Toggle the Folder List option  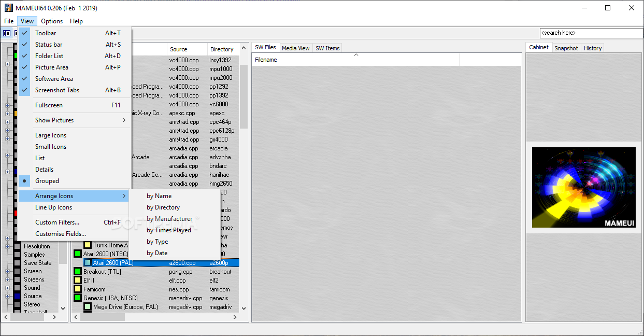coord(75,56)
